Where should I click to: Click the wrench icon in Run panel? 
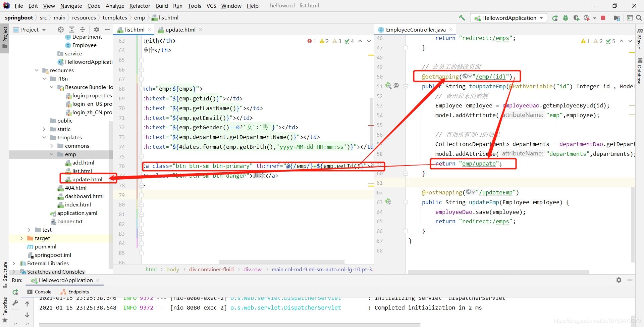coord(15,303)
